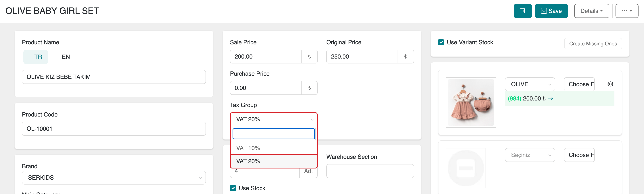Open the OLIVE variant color dropdown

click(530, 84)
